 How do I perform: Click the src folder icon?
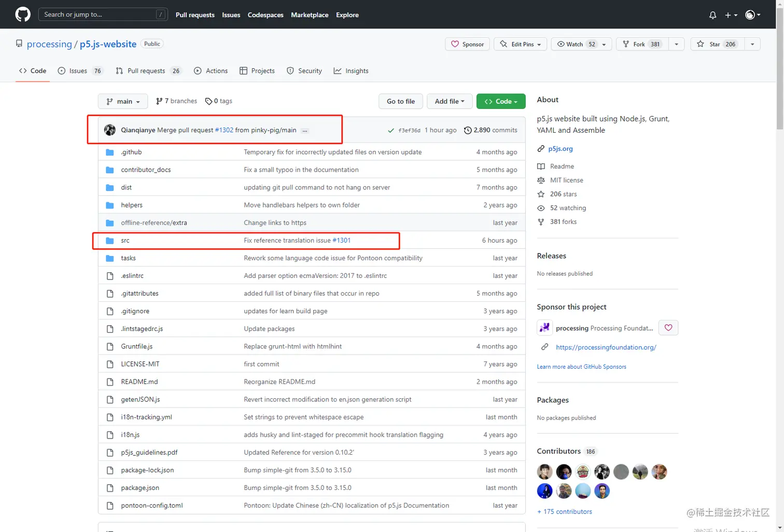pyautogui.click(x=110, y=241)
